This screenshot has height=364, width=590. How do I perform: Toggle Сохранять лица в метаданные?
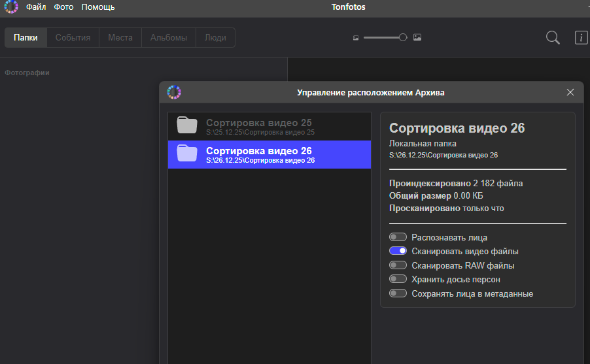tap(398, 293)
